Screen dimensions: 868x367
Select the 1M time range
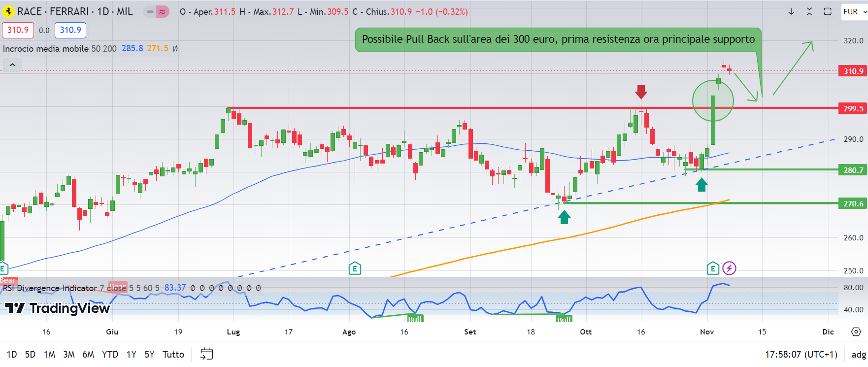tap(49, 354)
